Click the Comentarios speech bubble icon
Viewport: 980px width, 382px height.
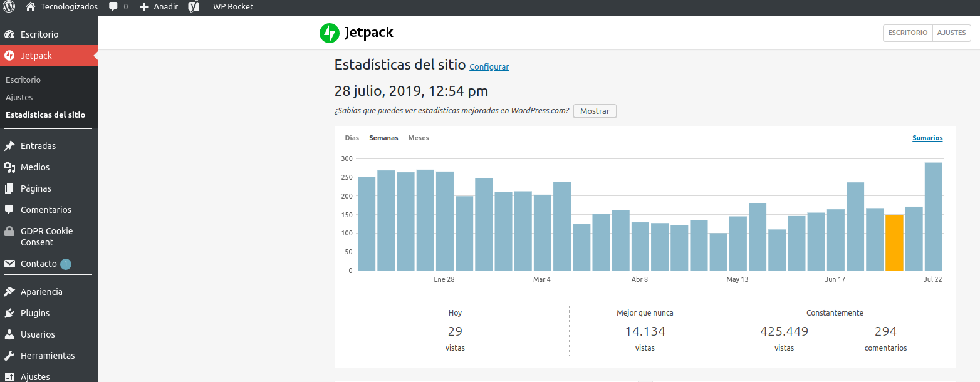[x=9, y=210]
